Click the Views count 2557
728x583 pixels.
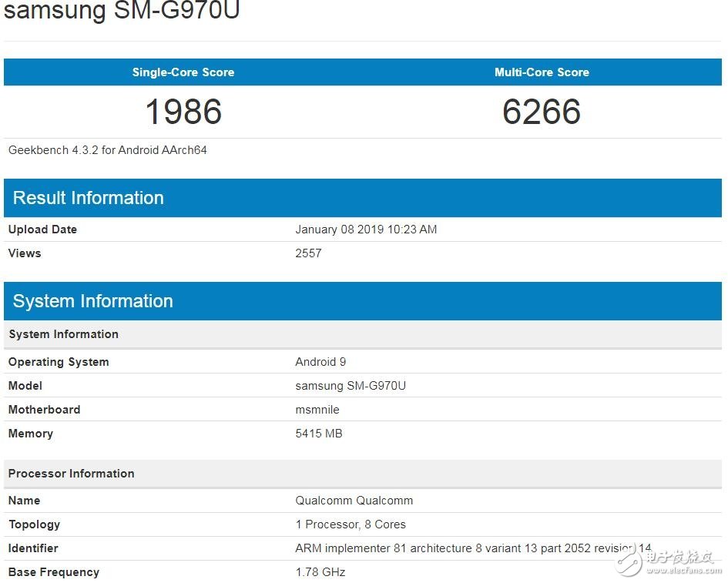click(308, 253)
